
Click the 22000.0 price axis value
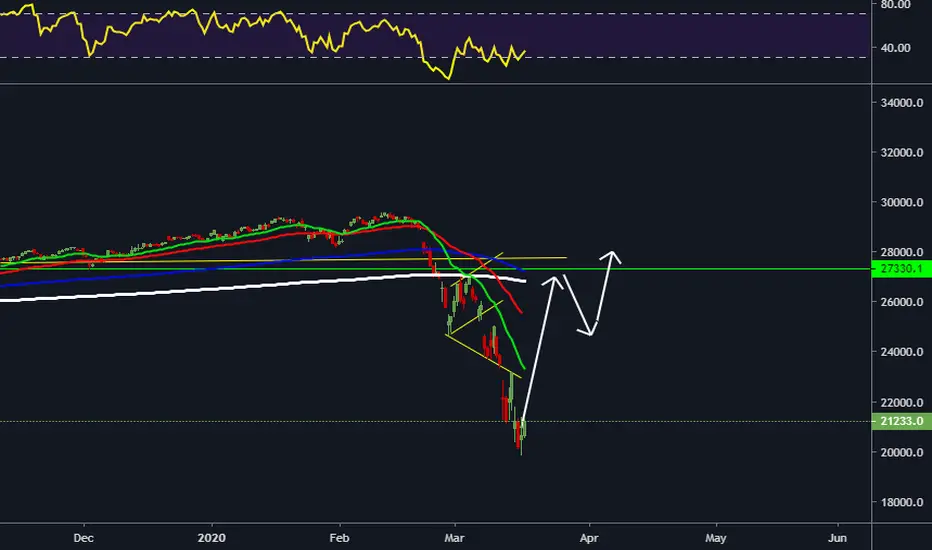click(902, 403)
